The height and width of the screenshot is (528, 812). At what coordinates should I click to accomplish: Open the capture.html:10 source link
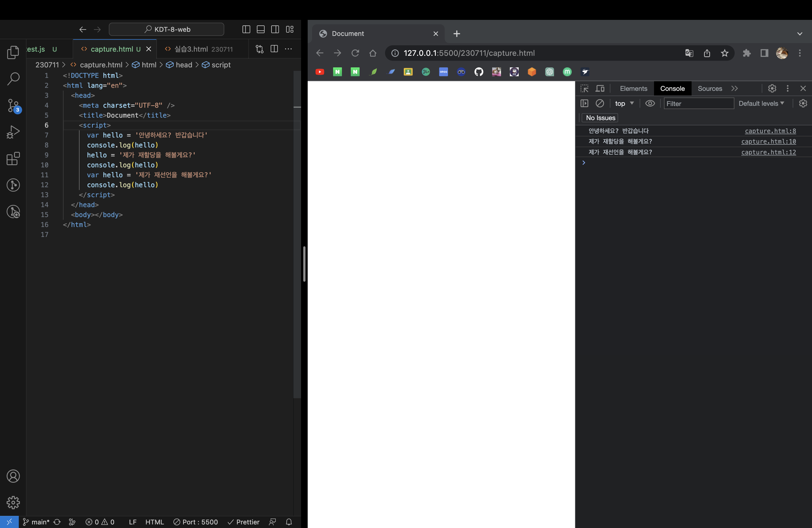click(x=768, y=142)
